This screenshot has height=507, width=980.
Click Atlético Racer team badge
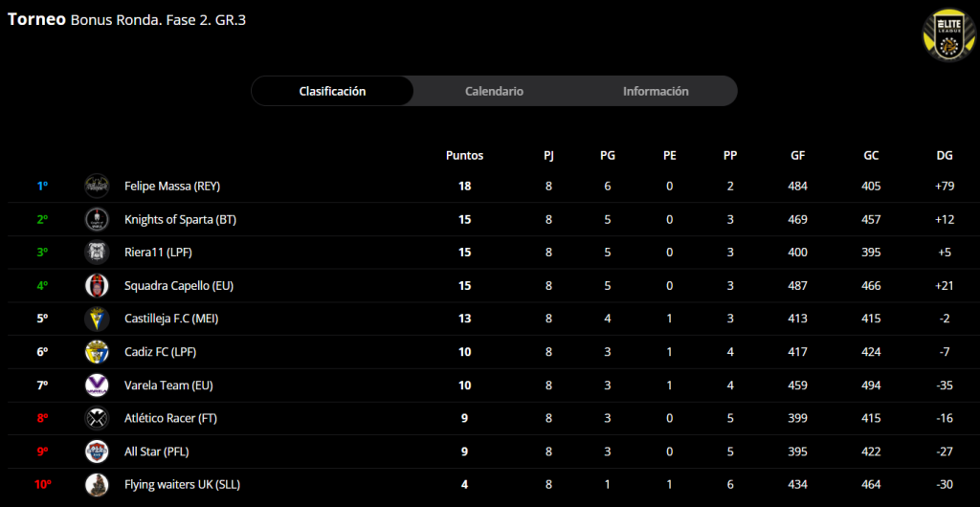[97, 418]
